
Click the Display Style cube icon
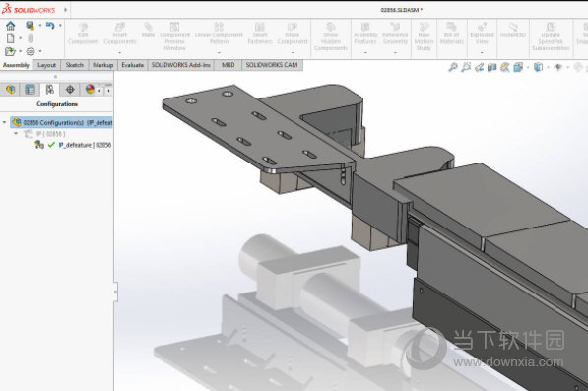(538, 67)
